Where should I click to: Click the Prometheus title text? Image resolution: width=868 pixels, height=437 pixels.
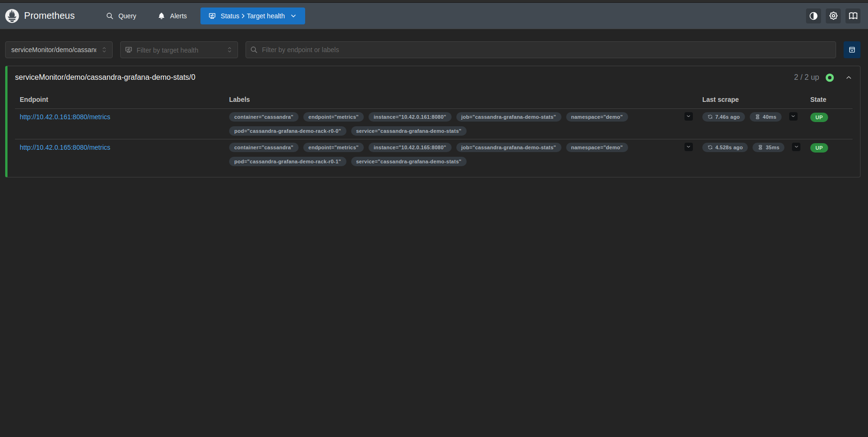point(49,16)
